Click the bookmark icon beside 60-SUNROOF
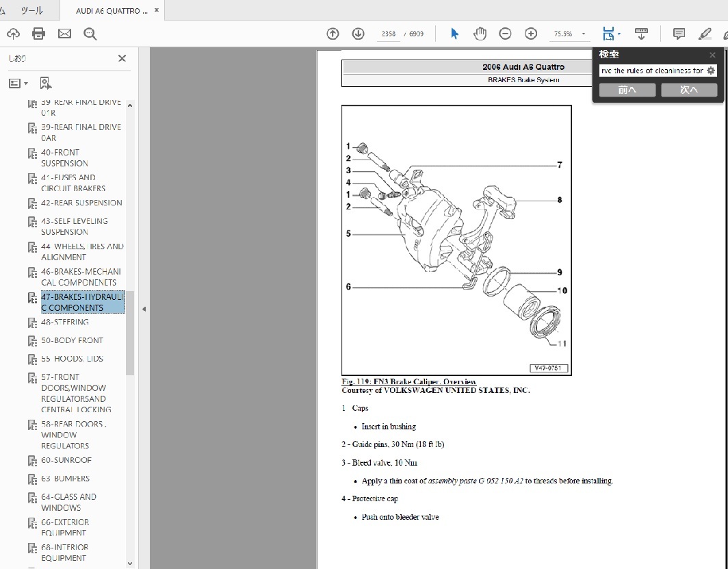 pyautogui.click(x=33, y=461)
